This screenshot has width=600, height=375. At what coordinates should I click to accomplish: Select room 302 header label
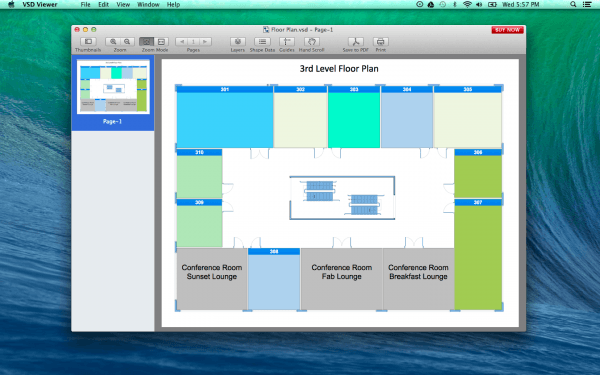[x=300, y=89]
